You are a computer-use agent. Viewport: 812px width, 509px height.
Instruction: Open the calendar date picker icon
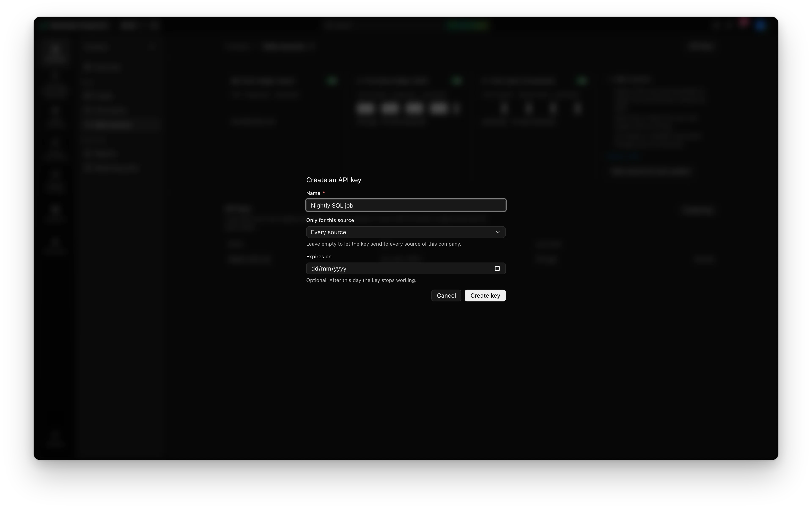[497, 269]
